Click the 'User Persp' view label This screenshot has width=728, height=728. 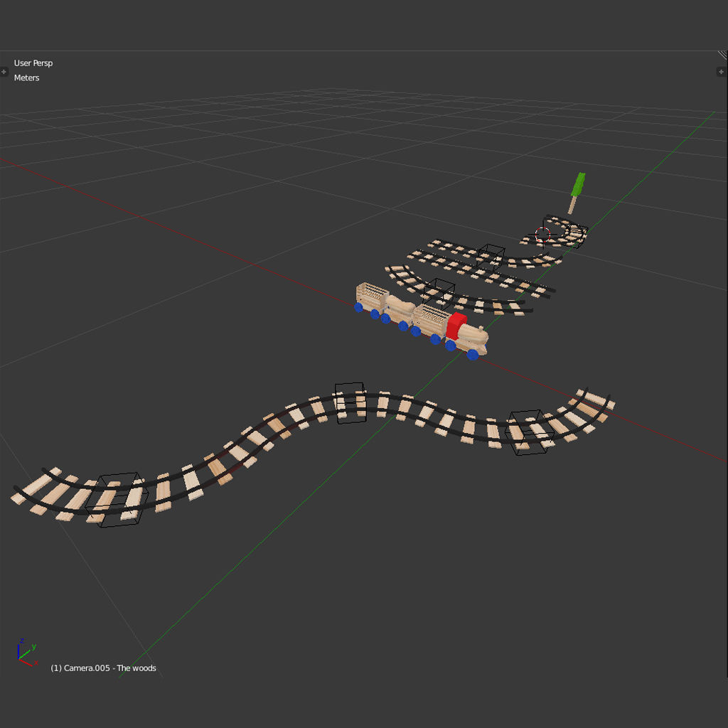click(x=33, y=63)
